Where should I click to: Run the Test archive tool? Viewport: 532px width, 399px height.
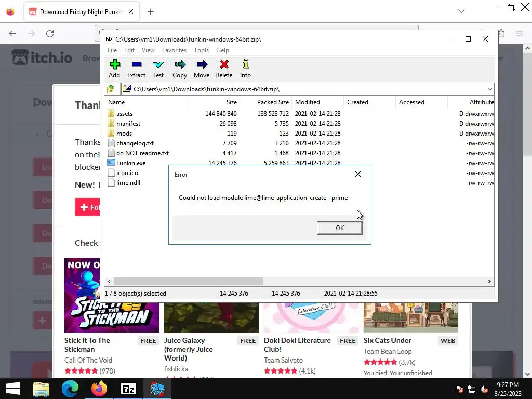(x=158, y=69)
